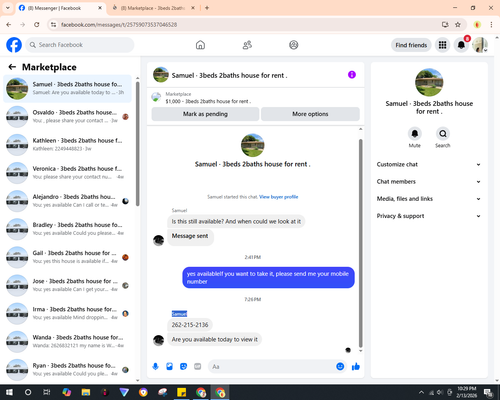This screenshot has height=400, width=500.
Task: Switch to the Marketplace browser tab
Action: (153, 8)
